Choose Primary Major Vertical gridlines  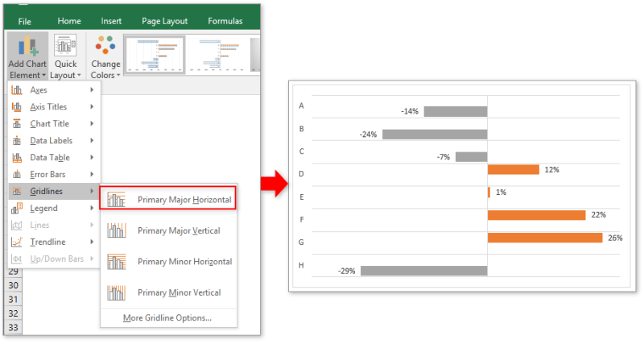[x=168, y=230]
